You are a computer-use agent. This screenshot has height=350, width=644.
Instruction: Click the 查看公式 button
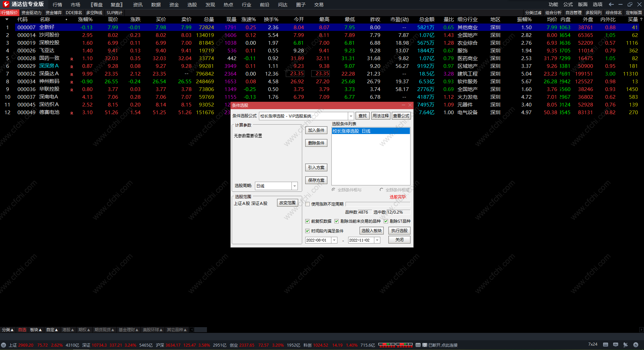[x=401, y=116]
